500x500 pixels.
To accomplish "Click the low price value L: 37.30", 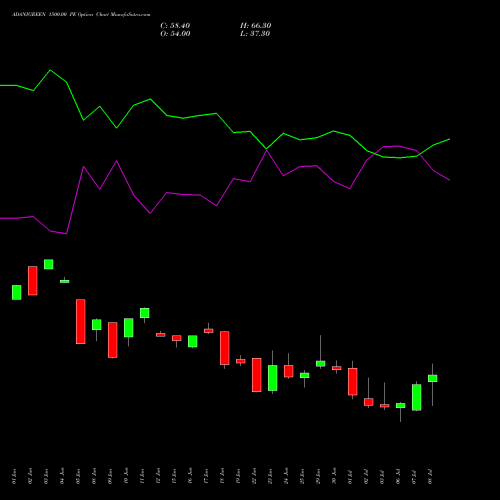I will coord(255,34).
